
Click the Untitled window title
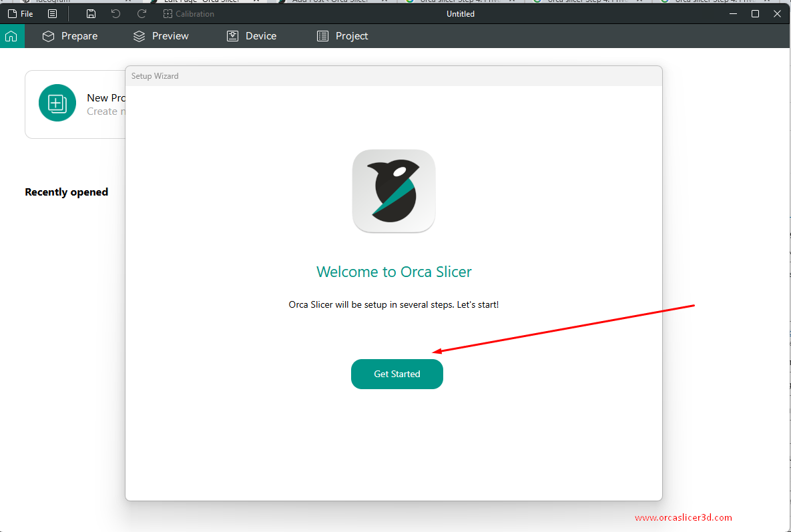click(x=461, y=14)
